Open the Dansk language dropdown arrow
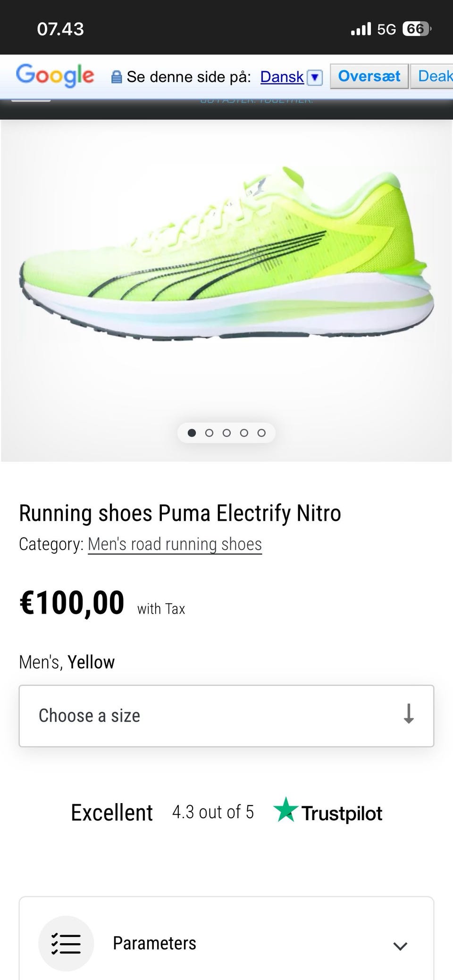The image size is (453, 980). pyautogui.click(x=315, y=77)
